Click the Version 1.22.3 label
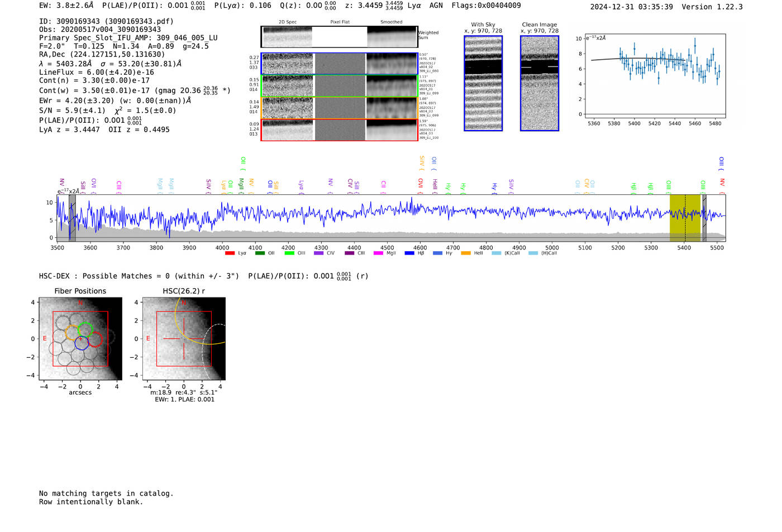 click(x=712, y=7)
